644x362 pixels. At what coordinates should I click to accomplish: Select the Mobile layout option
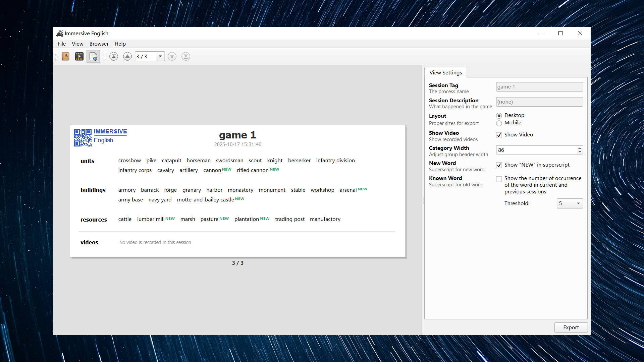pyautogui.click(x=499, y=123)
